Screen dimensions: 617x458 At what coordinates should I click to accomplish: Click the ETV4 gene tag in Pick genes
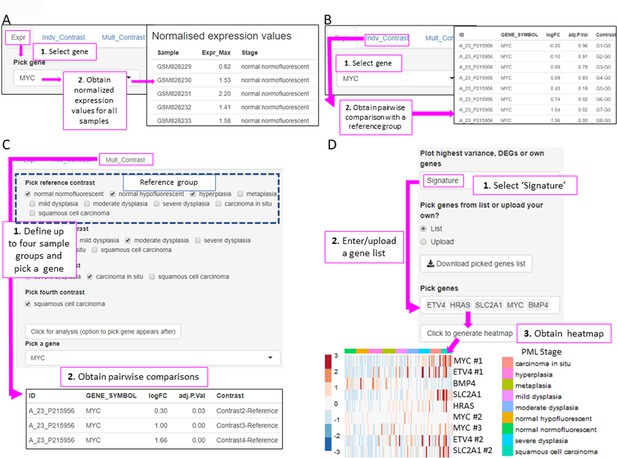click(436, 305)
